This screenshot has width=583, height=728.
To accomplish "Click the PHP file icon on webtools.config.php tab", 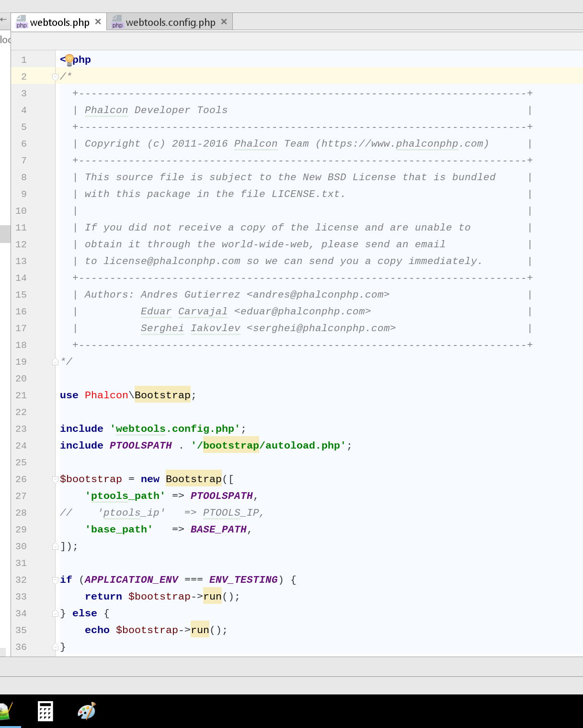I will coord(117,22).
